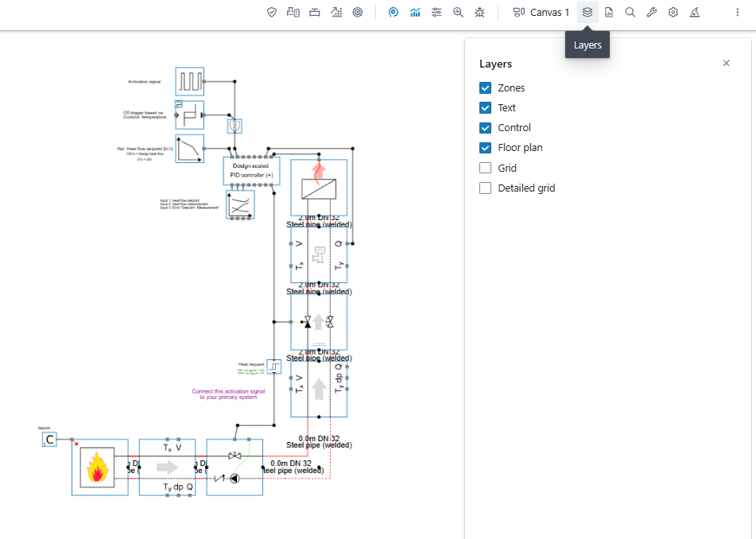The height and width of the screenshot is (539, 756).
Task: Click the target circle icon in toolbar
Action: tap(358, 12)
